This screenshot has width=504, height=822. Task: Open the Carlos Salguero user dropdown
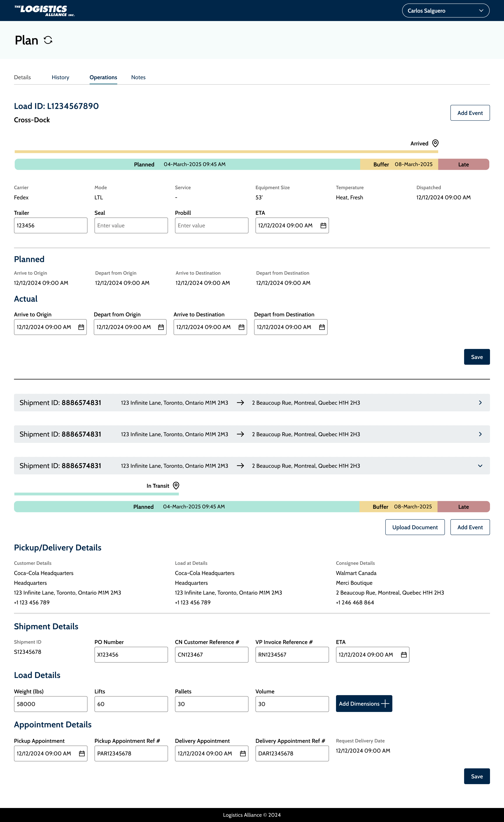click(445, 11)
